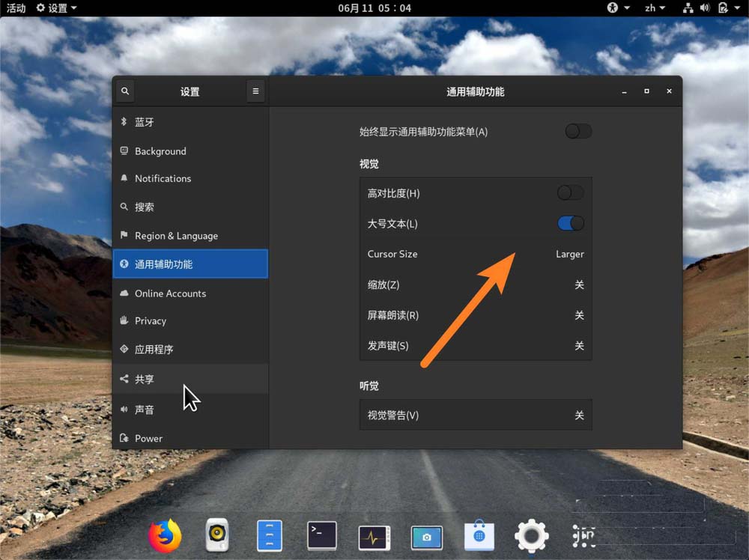Disable the large text (大号文本) switch
The width and height of the screenshot is (749, 560).
tap(570, 223)
